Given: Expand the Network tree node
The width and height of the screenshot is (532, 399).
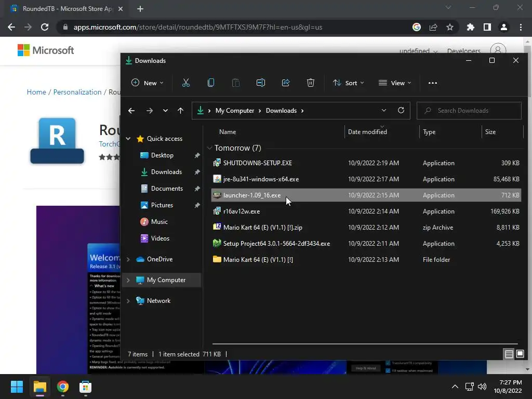Looking at the screenshot, I should [128, 301].
